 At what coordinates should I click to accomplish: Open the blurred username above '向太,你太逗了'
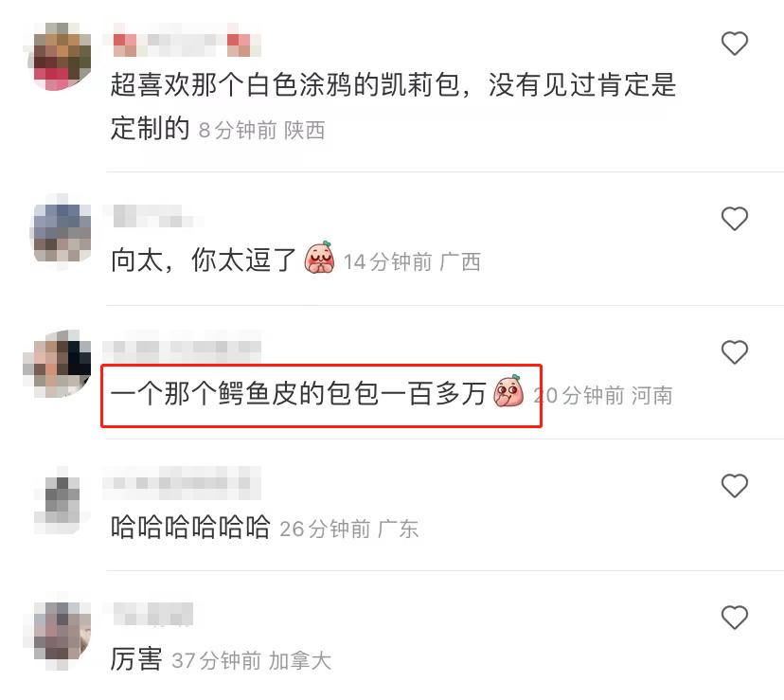tap(153, 216)
